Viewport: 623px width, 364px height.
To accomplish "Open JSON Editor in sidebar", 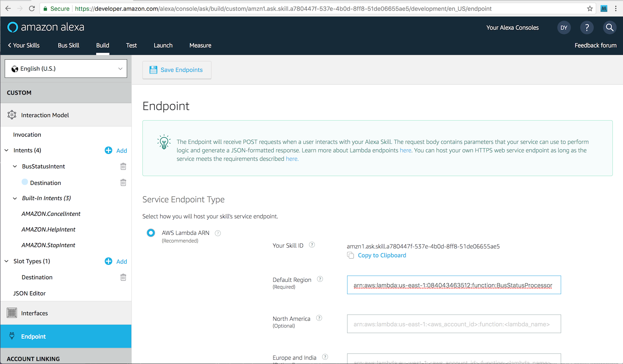I will click(x=29, y=293).
